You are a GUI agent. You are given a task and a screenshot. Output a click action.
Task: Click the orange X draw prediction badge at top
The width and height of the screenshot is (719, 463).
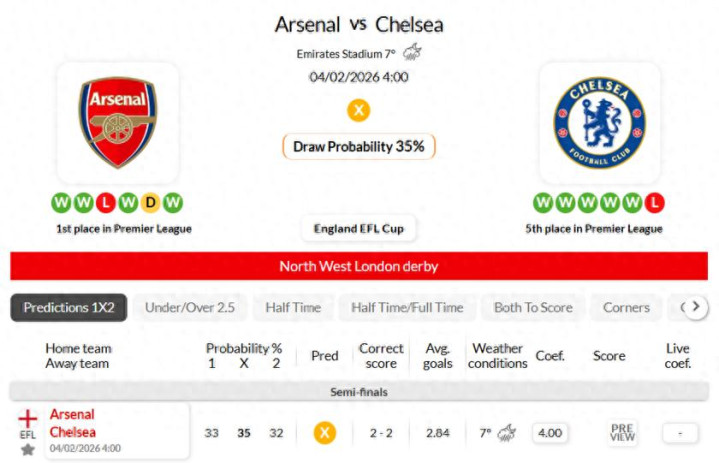358,110
